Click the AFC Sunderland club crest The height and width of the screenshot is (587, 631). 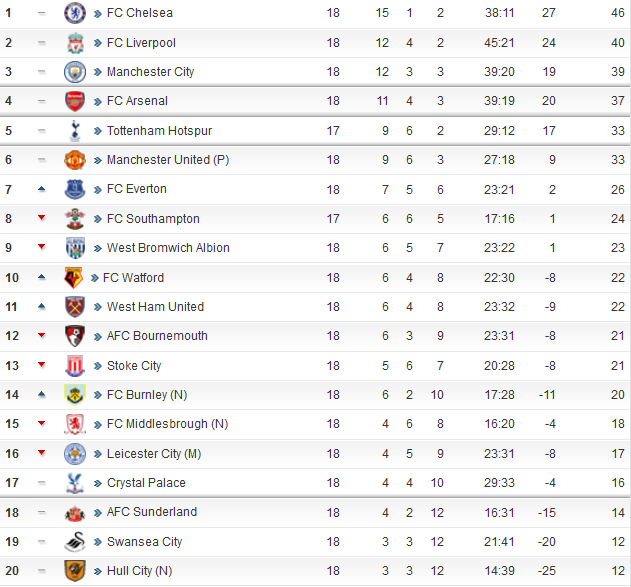click(x=75, y=513)
